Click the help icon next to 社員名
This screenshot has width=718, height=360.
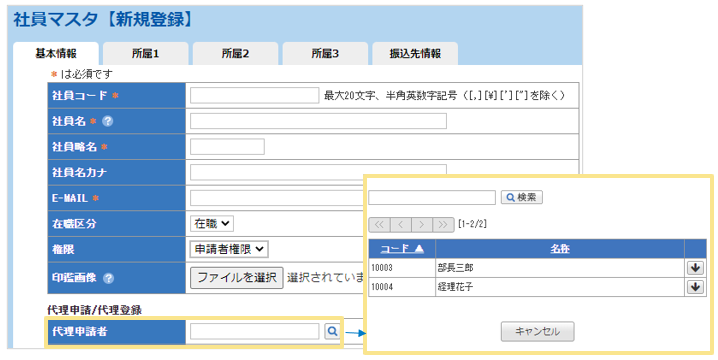coord(108,121)
